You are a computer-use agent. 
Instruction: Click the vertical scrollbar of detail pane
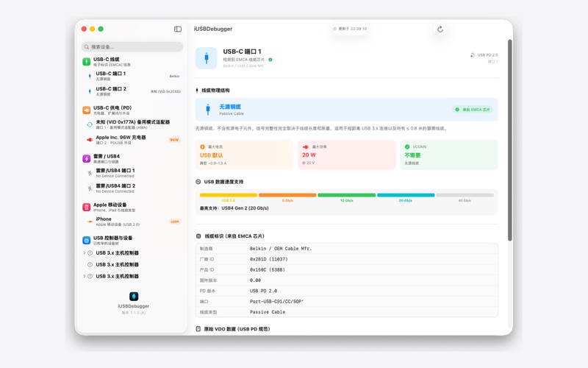[509, 140]
